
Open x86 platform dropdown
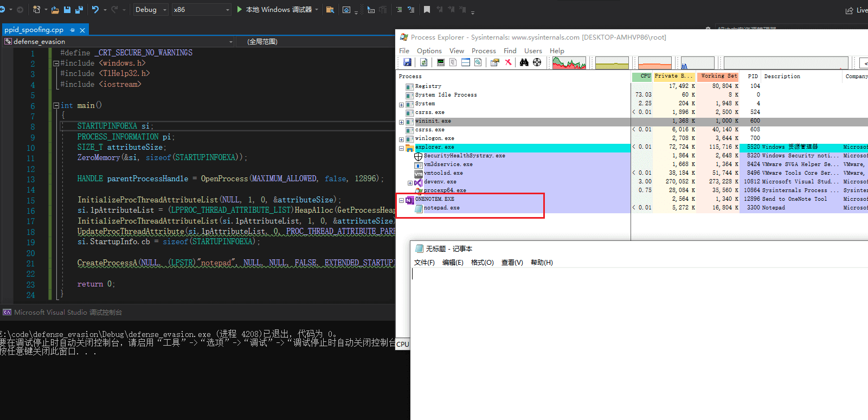tap(201, 10)
